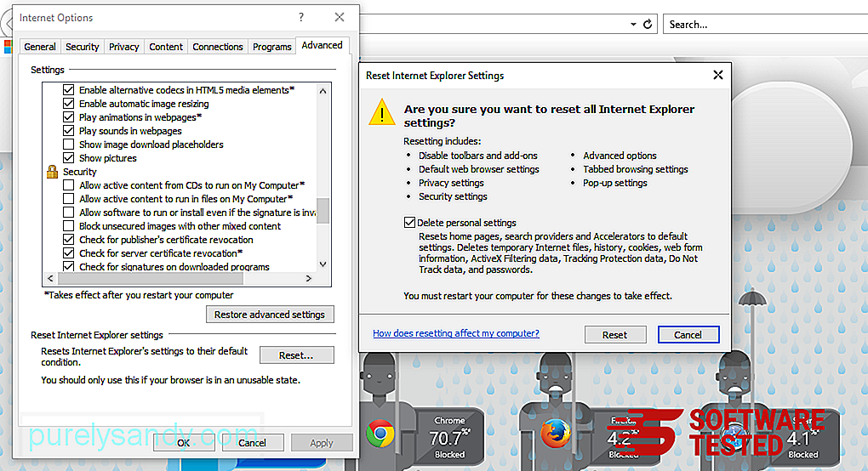The height and width of the screenshot is (471, 868).
Task: Select the Connections tab
Action: (x=218, y=47)
